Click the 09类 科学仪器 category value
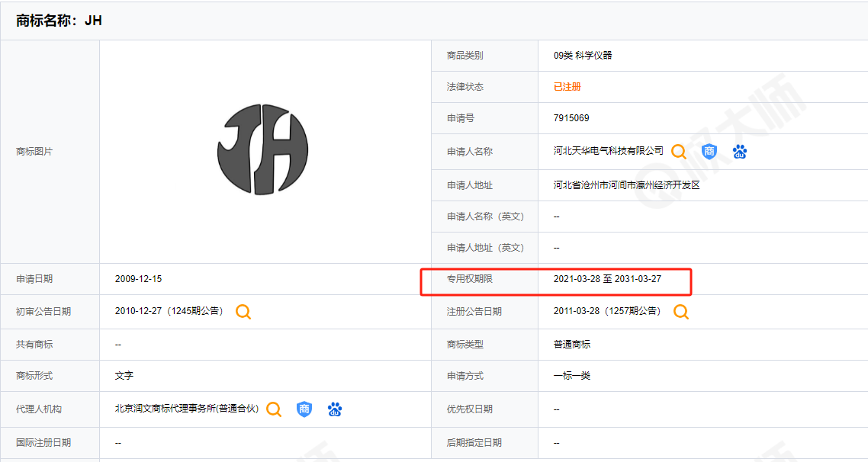Image resolution: width=868 pixels, height=462 pixels. click(583, 56)
